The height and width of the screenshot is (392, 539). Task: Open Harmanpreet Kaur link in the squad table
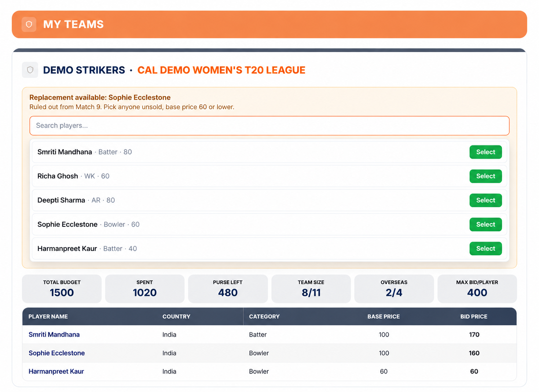56,371
